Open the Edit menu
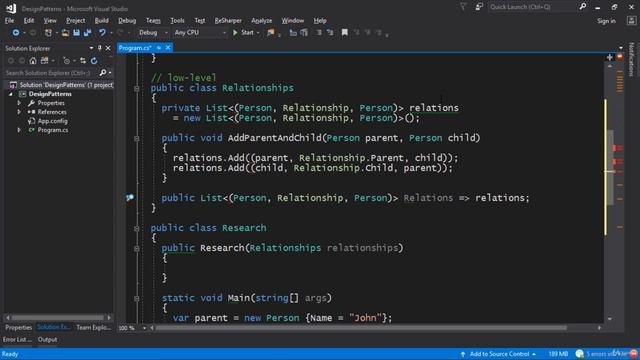Image resolution: width=640 pixels, height=360 pixels. pos(29,20)
